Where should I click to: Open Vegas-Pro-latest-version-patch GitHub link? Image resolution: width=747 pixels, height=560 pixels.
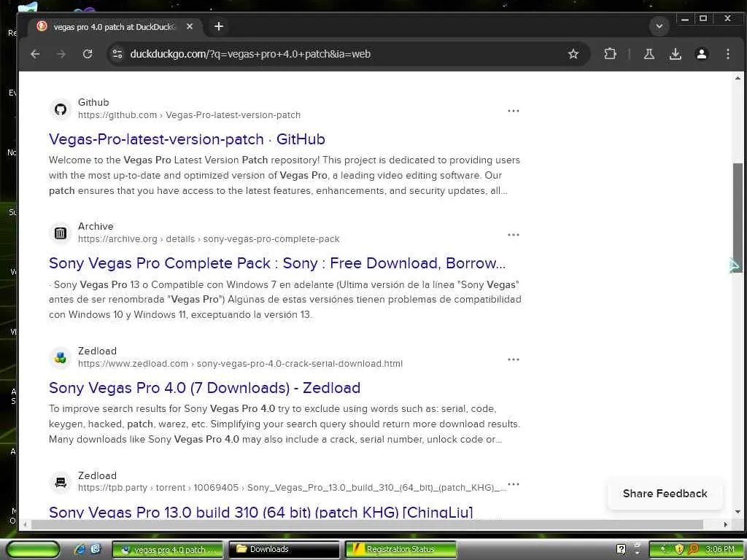click(187, 139)
